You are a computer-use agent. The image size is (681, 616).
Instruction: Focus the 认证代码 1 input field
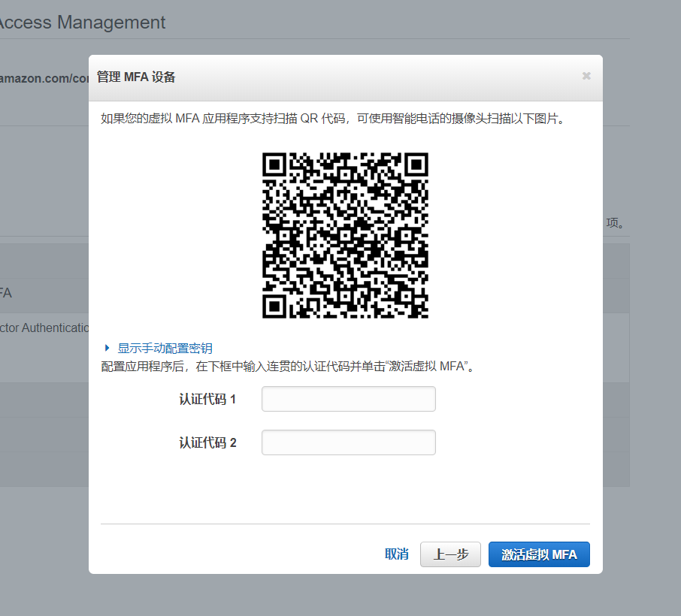tap(348, 399)
